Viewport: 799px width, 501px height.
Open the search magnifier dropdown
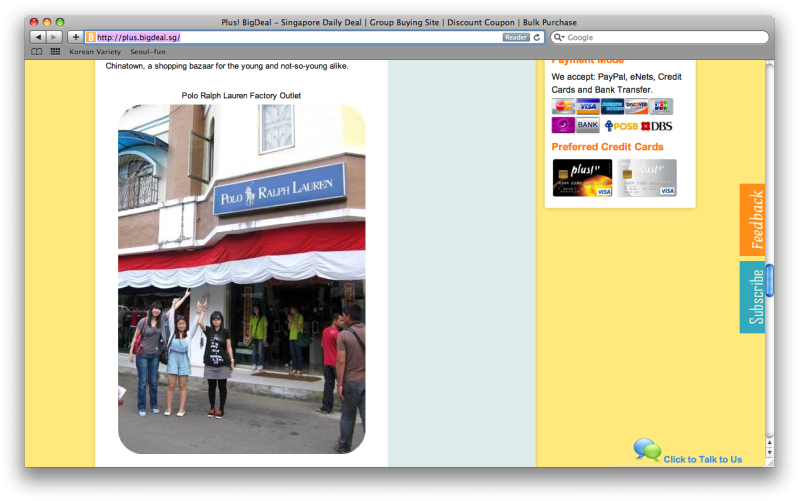pyautogui.click(x=559, y=37)
